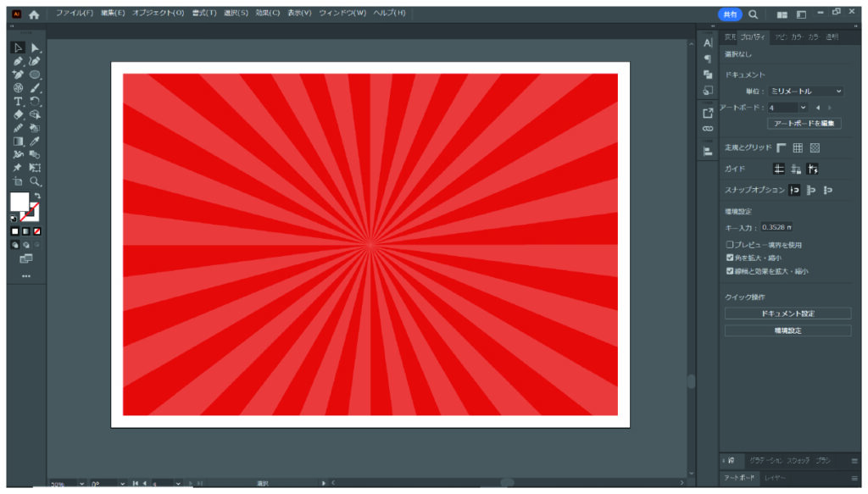
Task: Open the アートボード panel options menu
Action: coord(854,478)
